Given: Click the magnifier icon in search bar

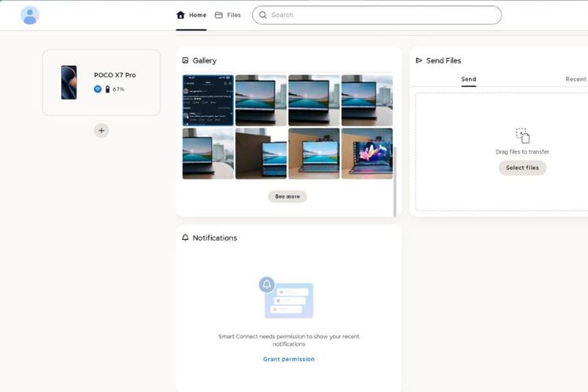Looking at the screenshot, I should point(263,15).
